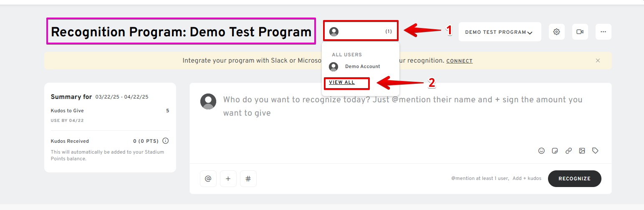The height and width of the screenshot is (210, 644).
Task: Add kudos with the plus button
Action: coord(228,179)
